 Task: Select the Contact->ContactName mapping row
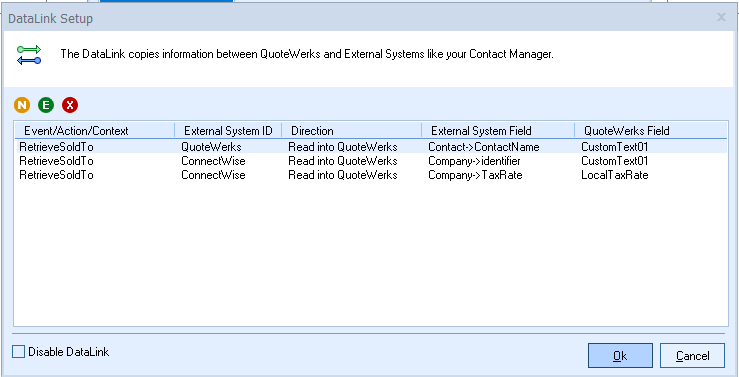click(371, 147)
